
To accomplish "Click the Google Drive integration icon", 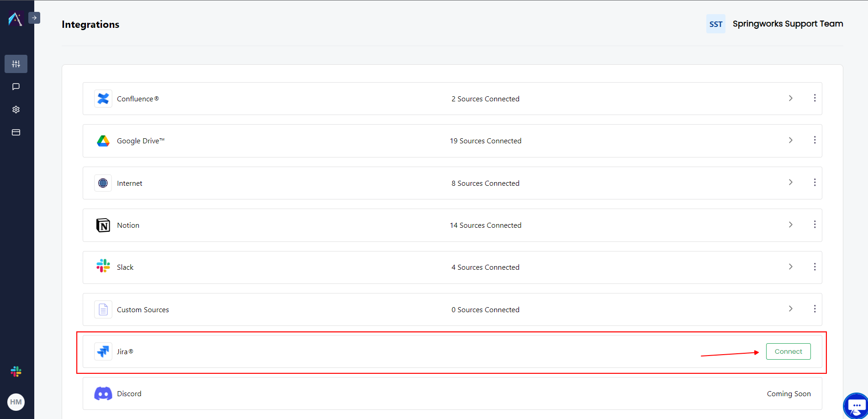I will pyautogui.click(x=103, y=141).
